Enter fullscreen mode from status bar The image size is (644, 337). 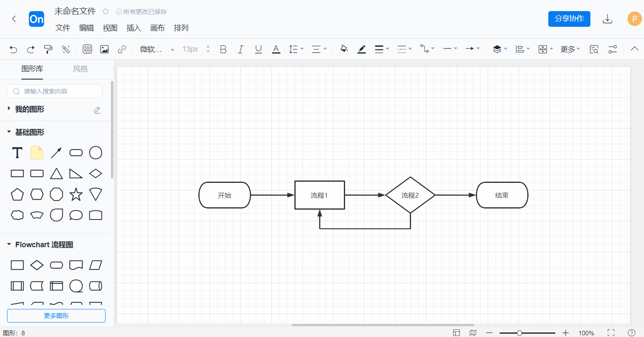point(611,332)
